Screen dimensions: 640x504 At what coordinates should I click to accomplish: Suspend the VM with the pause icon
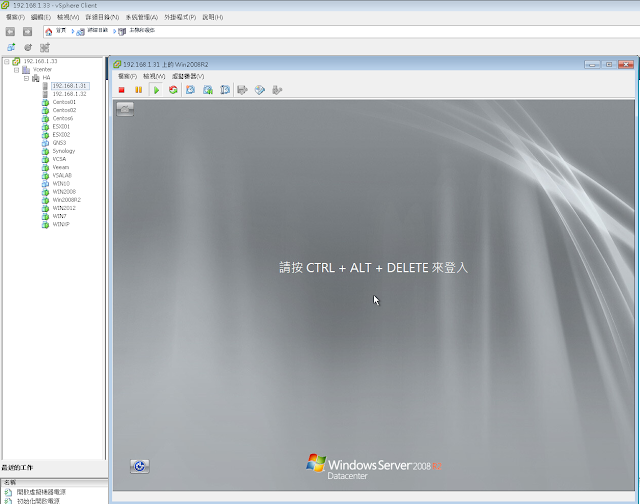(138, 90)
